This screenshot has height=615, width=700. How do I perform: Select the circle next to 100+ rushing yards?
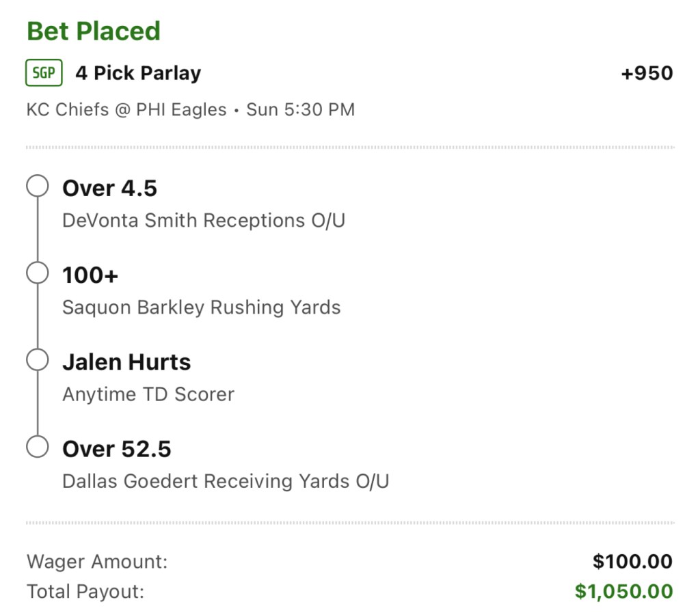(x=38, y=273)
